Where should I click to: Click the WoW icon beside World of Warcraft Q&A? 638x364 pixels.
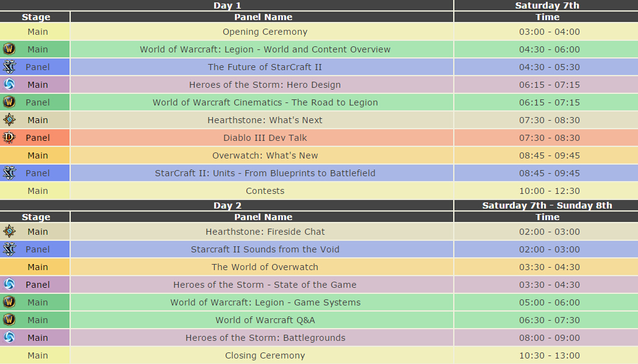(x=9, y=320)
